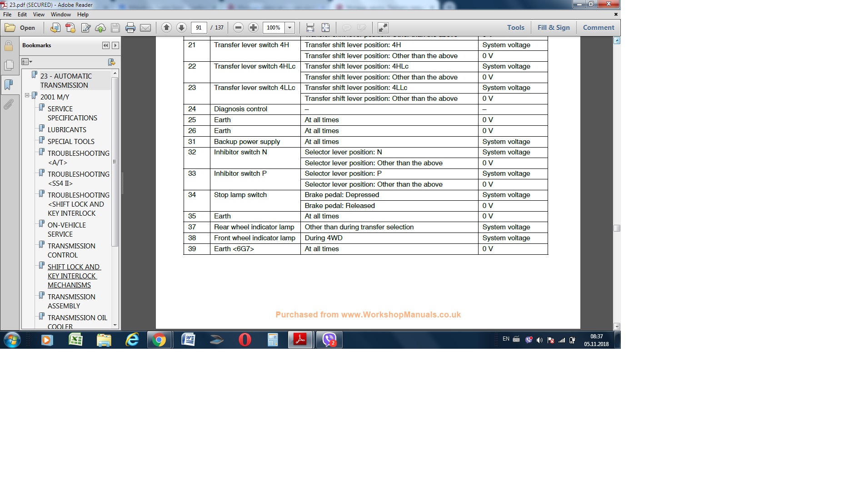Click the add sticky note icon

(347, 28)
